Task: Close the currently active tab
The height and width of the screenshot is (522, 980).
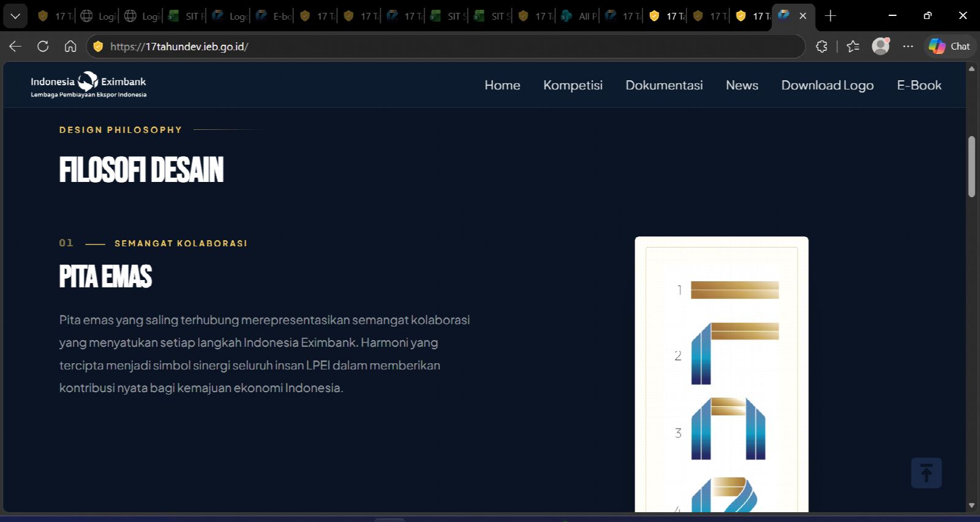Action: (x=803, y=16)
